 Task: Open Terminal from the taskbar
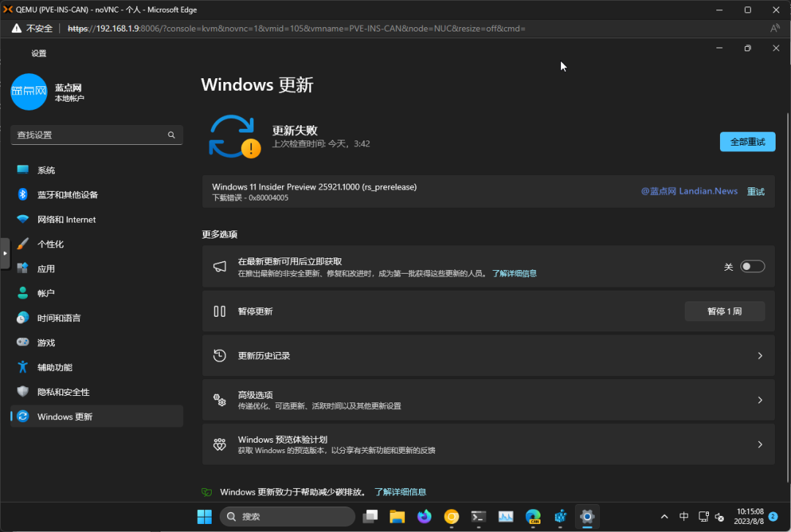[x=478, y=517]
